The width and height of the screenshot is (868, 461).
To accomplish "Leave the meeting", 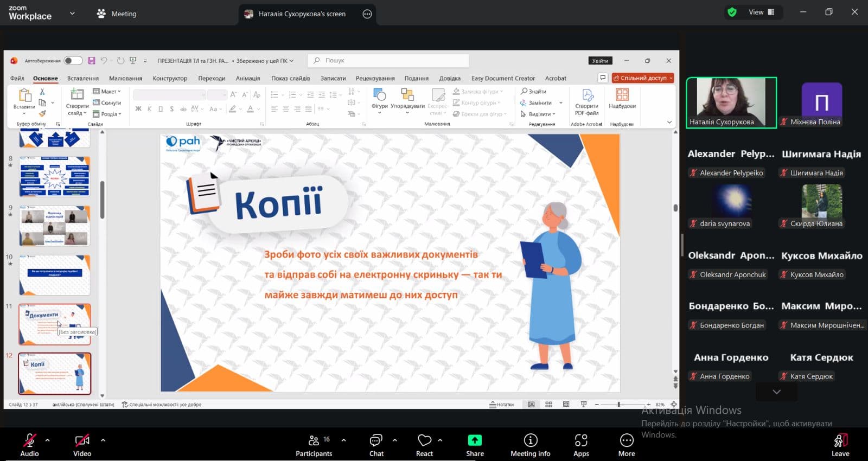I will coord(840,445).
